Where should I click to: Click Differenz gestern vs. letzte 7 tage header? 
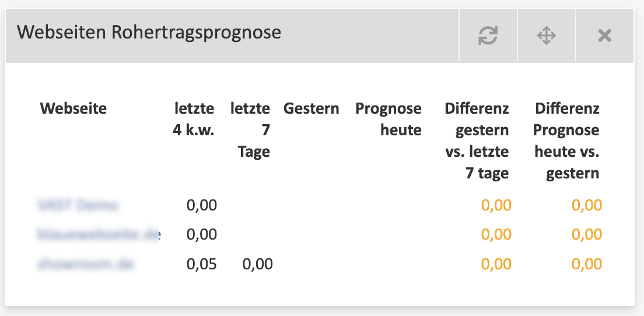pos(477,141)
